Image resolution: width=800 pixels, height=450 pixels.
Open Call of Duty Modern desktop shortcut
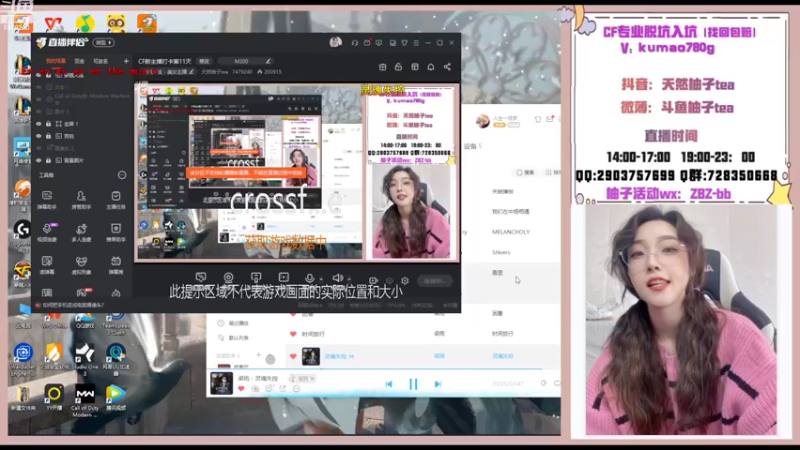point(85,401)
